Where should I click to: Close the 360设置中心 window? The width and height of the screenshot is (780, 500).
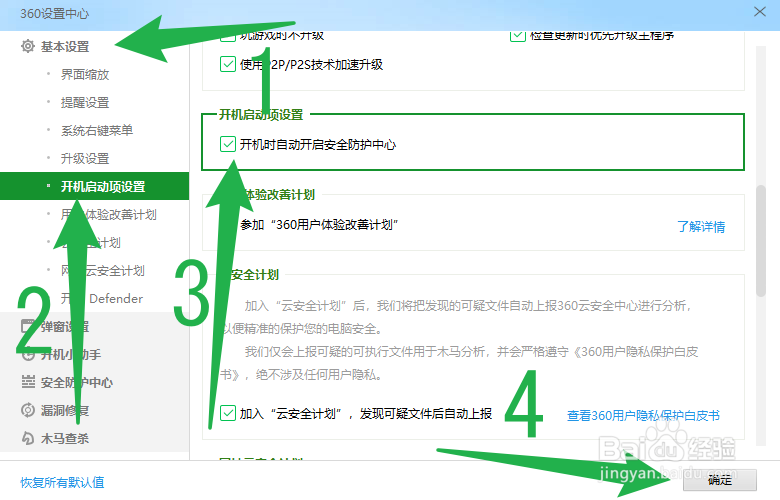(x=760, y=11)
